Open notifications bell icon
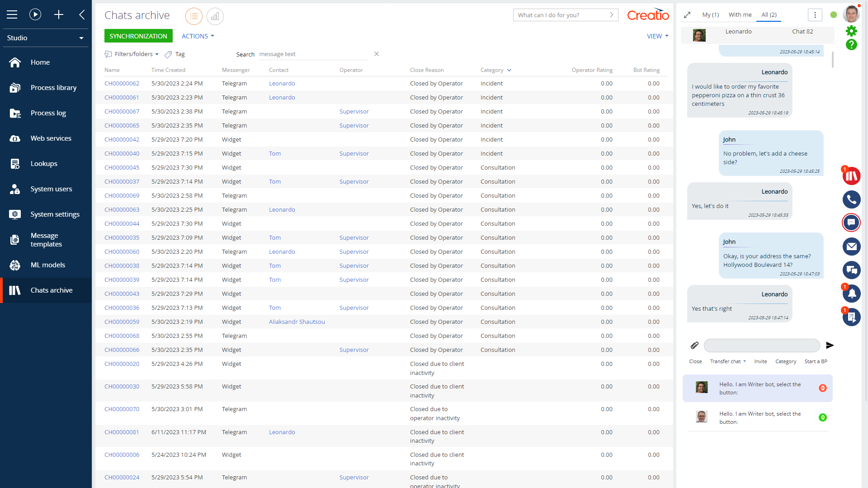Screen dimensions: 868x488 tap(851, 294)
